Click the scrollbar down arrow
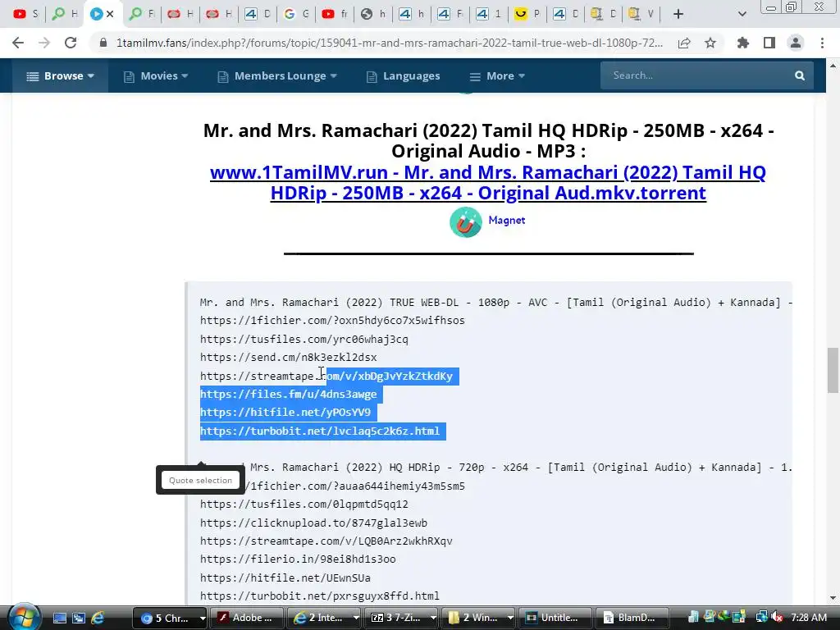Image resolution: width=840 pixels, height=630 pixels. [x=833, y=598]
